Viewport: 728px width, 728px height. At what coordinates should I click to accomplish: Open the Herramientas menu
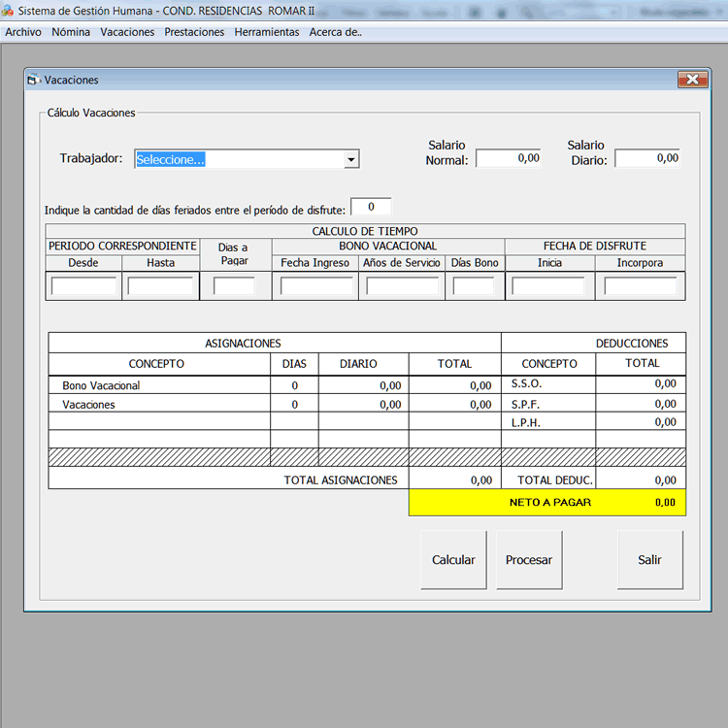pyautogui.click(x=267, y=32)
